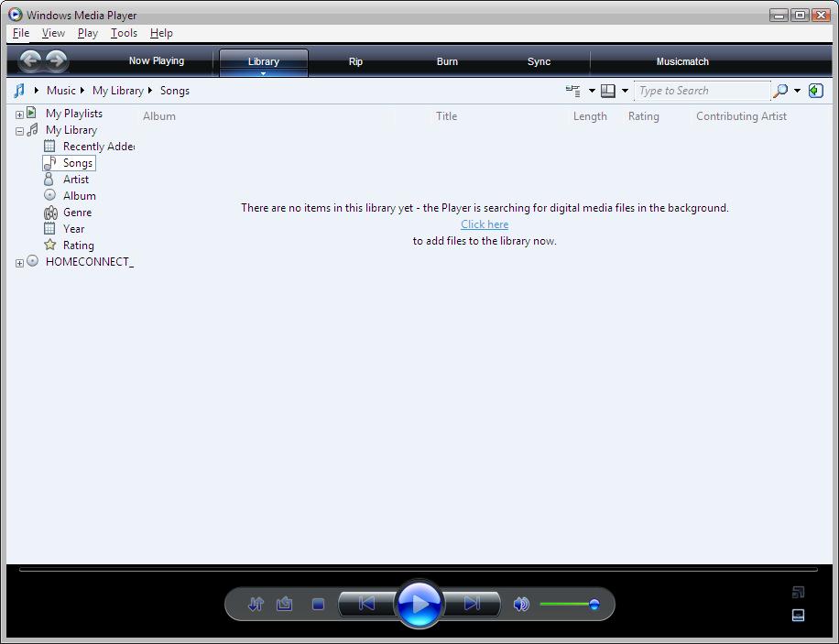This screenshot has height=644, width=839.
Task: Select Album in the tree
Action: coord(79,196)
